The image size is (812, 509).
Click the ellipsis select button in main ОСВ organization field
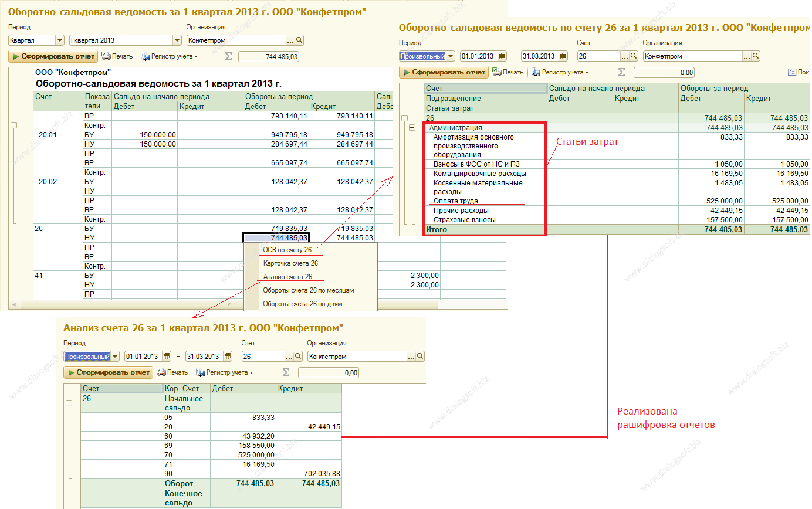tap(290, 40)
